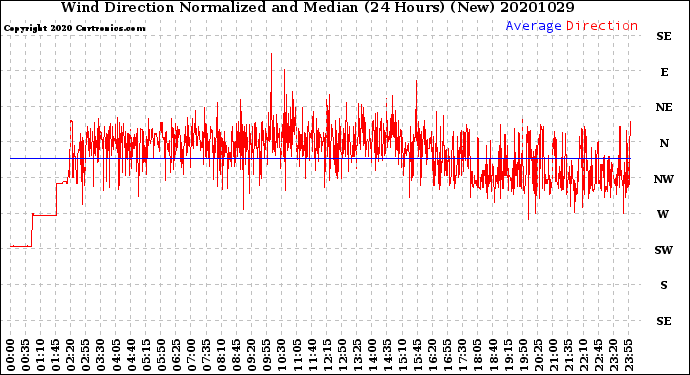Click the 04:40 time axis label
Viewport: 690px width, 375px height.
(x=131, y=355)
